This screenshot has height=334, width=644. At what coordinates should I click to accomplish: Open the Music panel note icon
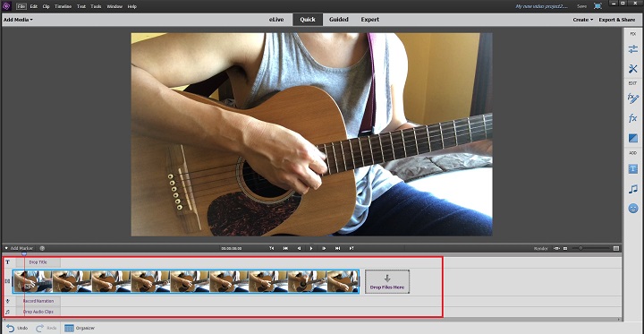pos(633,189)
